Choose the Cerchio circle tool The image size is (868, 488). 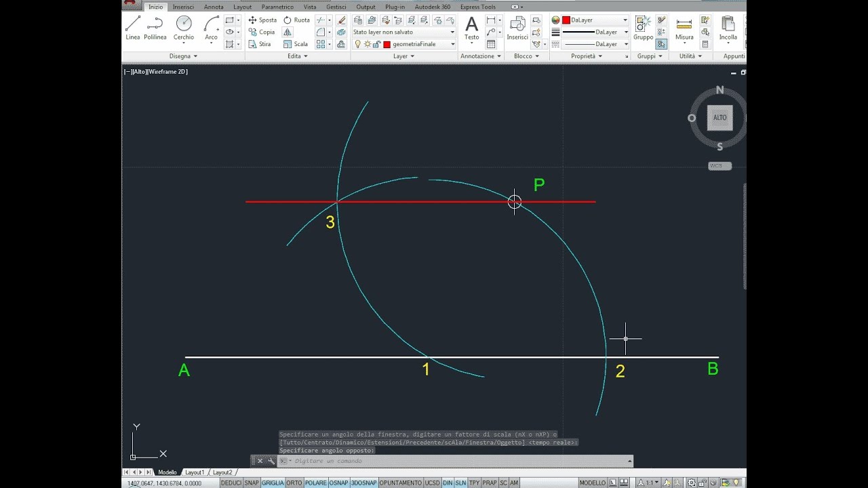pyautogui.click(x=184, y=28)
